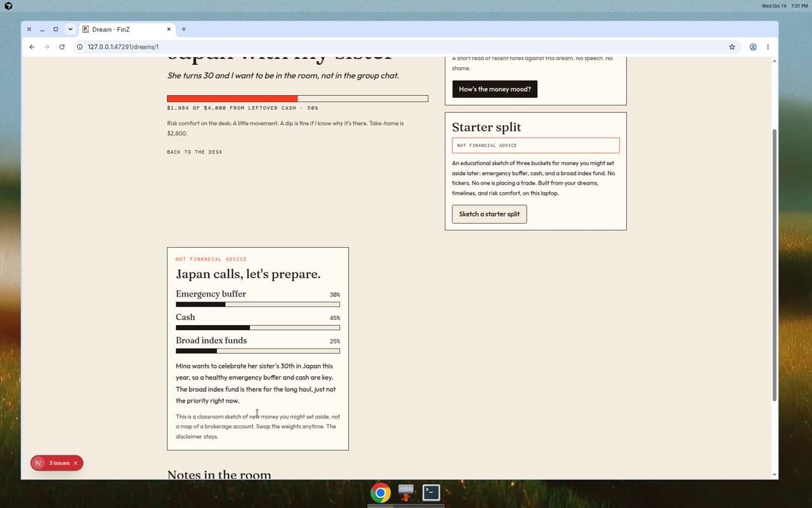Open the Chrome three-dot menu
The height and width of the screenshot is (508, 812).
click(768, 47)
